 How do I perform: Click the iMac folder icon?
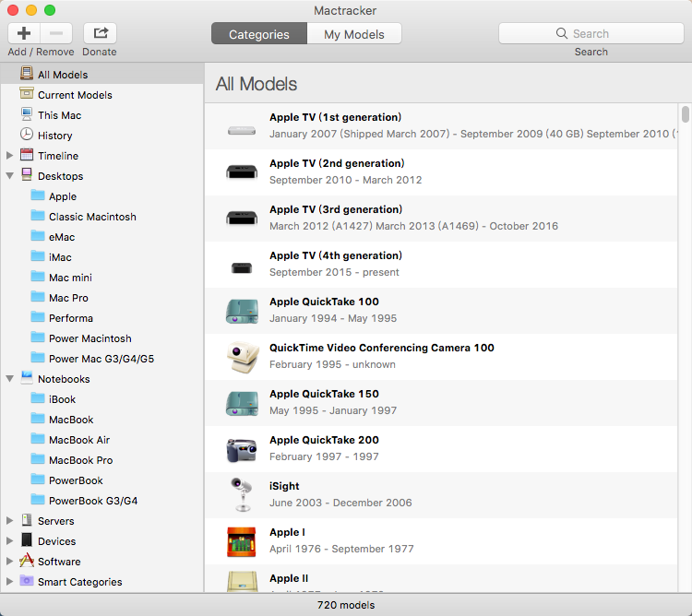[x=38, y=256]
